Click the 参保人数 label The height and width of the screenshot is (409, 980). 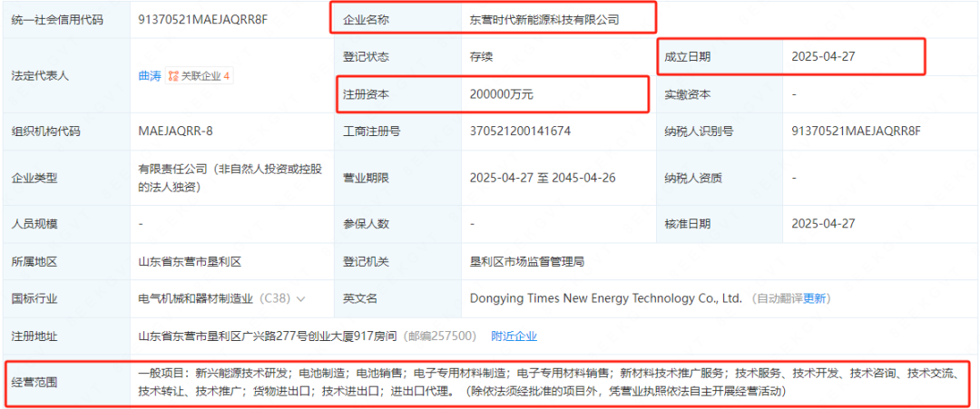point(367,224)
